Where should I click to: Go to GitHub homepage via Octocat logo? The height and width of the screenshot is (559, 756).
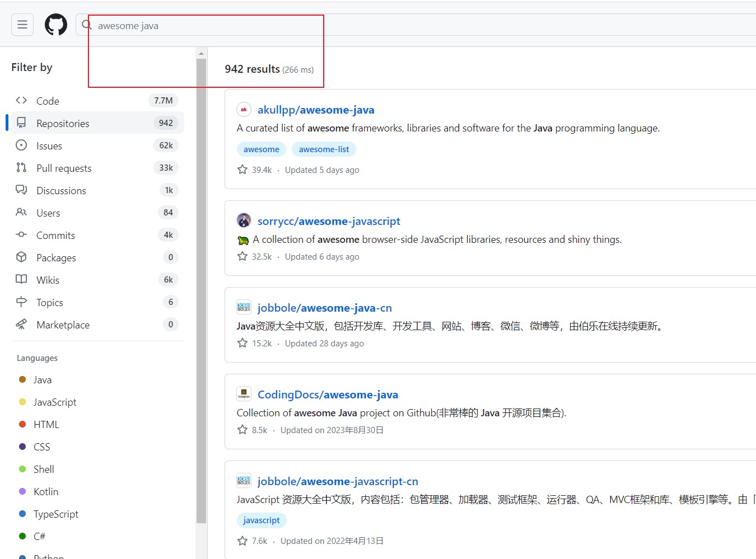(56, 25)
